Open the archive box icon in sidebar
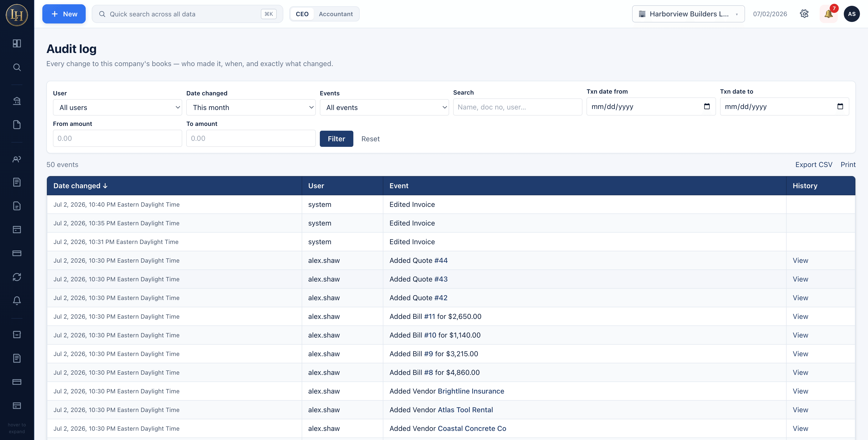Screen dimensions: 868x440 tap(17, 334)
